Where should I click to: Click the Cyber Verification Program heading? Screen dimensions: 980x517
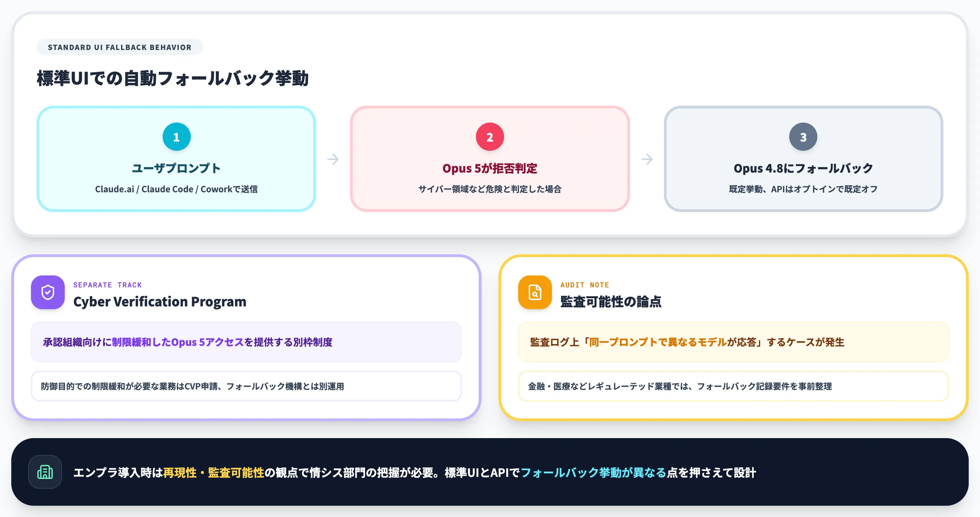coord(160,301)
